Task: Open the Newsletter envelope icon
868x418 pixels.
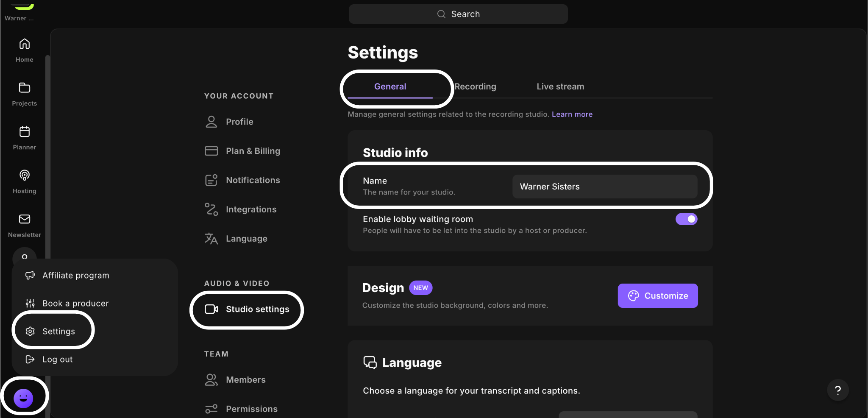Action: 25,219
